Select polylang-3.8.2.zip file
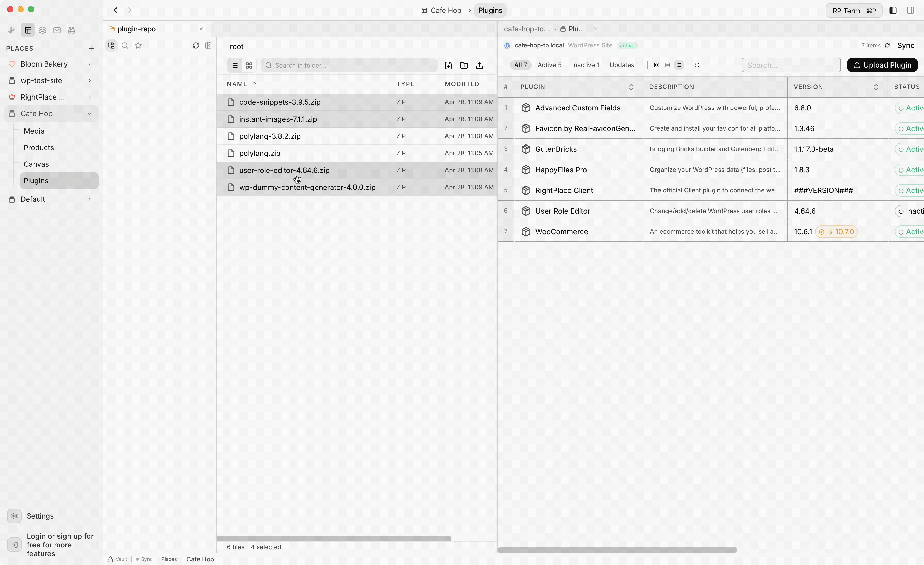This screenshot has height=565, width=924. [x=356, y=136]
